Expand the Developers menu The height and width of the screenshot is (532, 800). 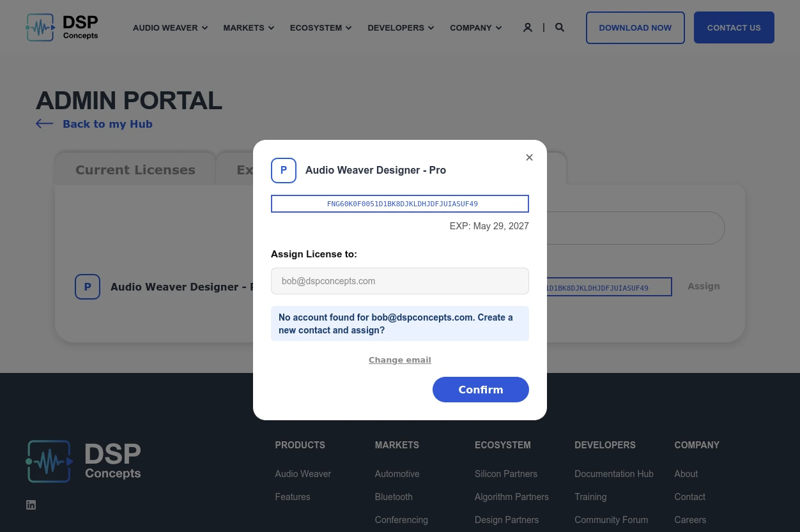pos(401,27)
